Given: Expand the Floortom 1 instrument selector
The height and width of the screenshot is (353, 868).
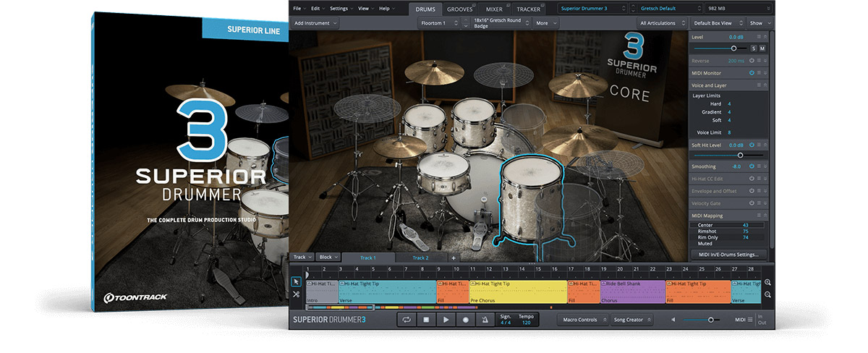Looking at the screenshot, I should point(438,23).
